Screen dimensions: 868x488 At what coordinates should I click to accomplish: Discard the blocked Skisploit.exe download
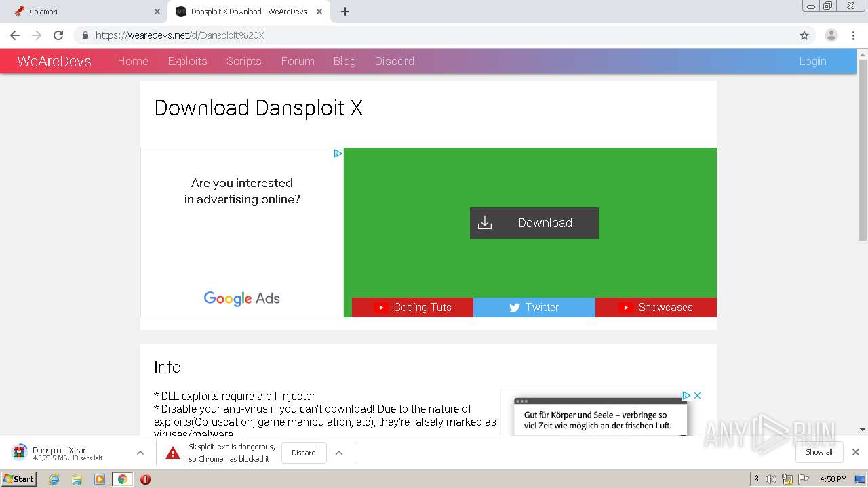pyautogui.click(x=304, y=453)
